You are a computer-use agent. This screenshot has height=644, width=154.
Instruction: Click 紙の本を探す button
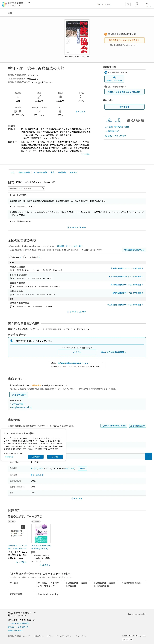19,394
